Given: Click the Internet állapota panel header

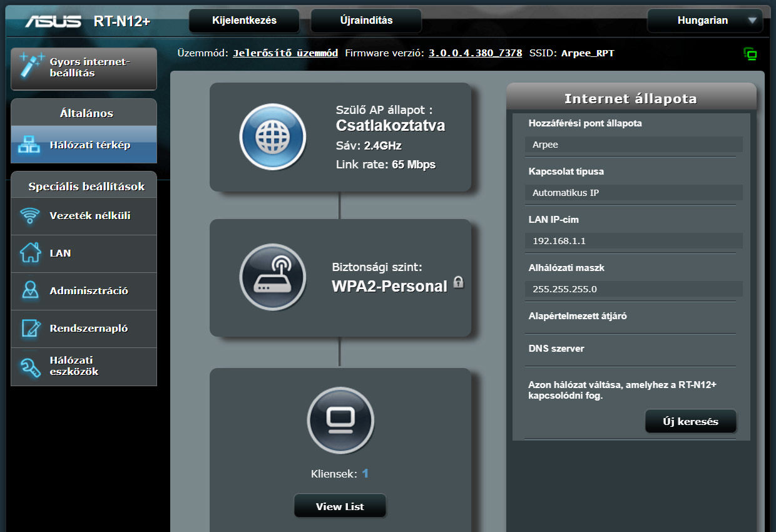Looking at the screenshot, I should point(631,98).
